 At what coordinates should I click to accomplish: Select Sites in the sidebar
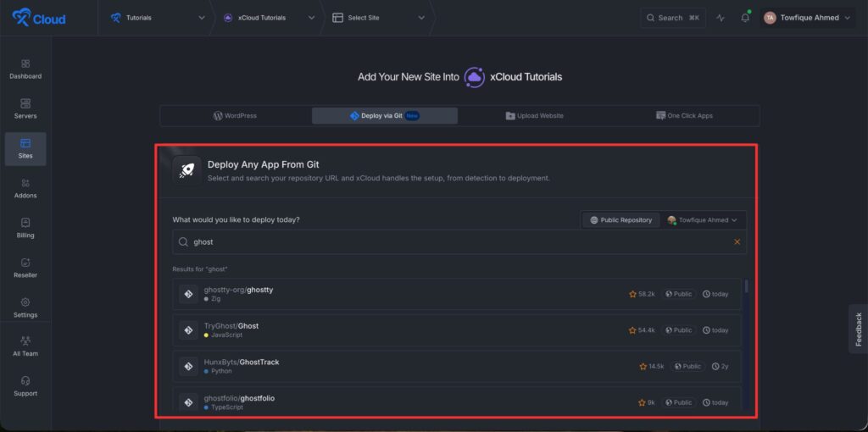pos(25,149)
